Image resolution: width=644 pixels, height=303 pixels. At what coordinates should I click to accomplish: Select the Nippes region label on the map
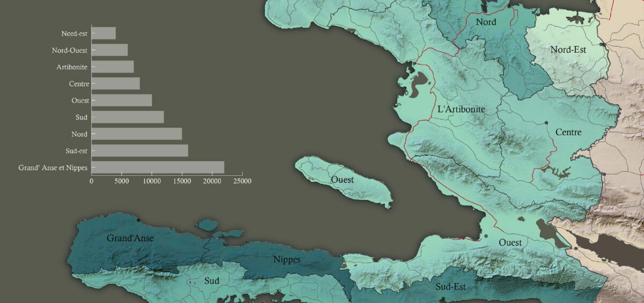click(287, 260)
